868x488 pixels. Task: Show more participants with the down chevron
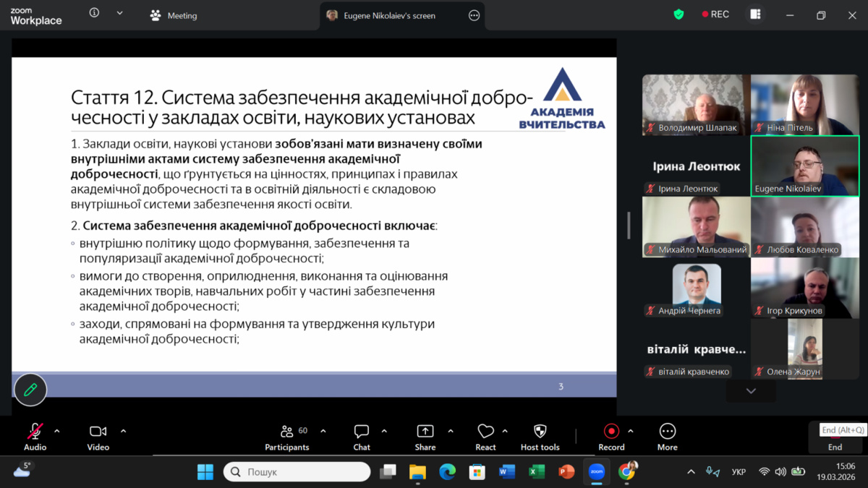click(751, 391)
